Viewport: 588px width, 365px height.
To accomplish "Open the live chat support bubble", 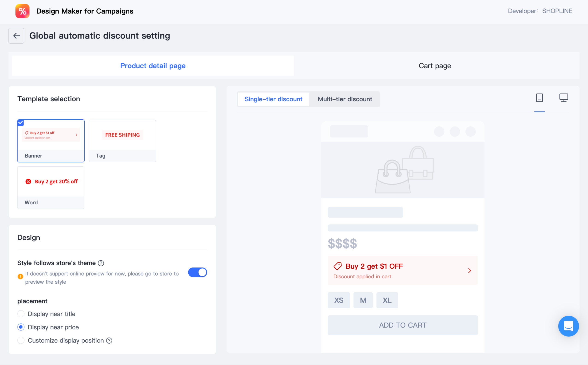I will click(568, 326).
